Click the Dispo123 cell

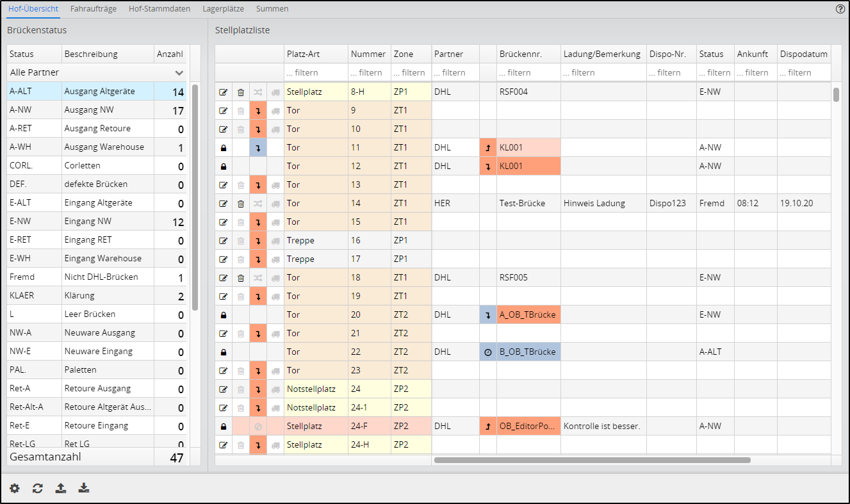[672, 204]
